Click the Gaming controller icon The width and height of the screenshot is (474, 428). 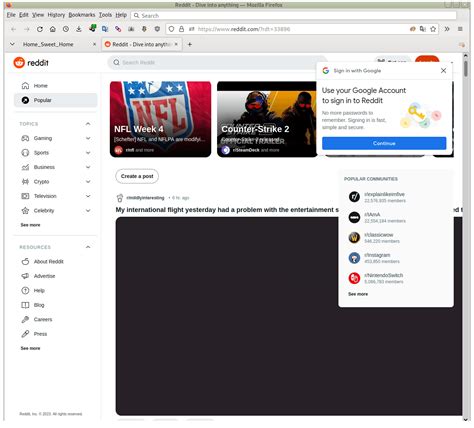(x=25, y=138)
